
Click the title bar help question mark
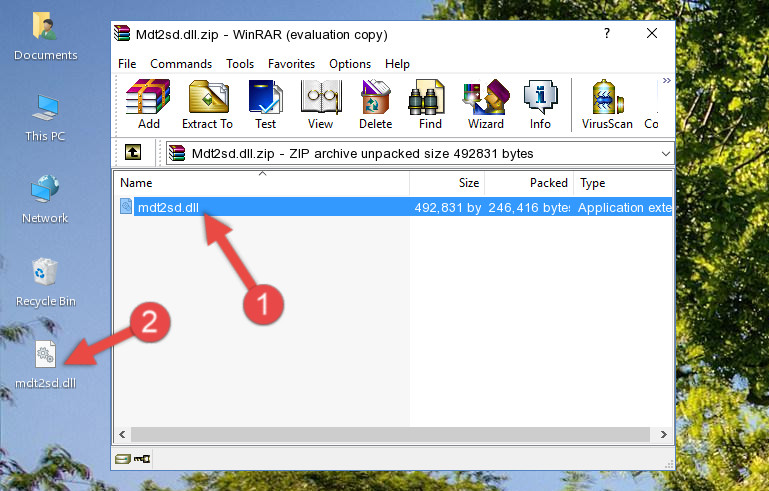click(x=607, y=33)
